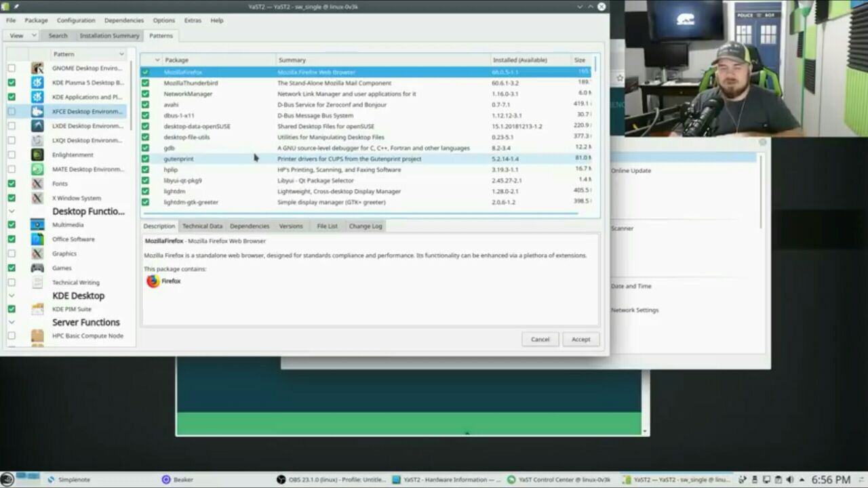Collapse the KDE Desktop group
Viewport: 868px width, 488px height.
[12, 296]
